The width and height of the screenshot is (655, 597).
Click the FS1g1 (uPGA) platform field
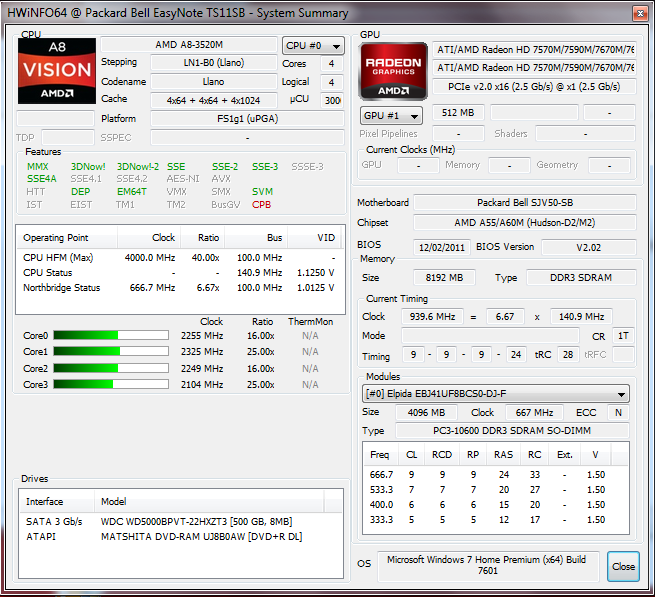(247, 119)
